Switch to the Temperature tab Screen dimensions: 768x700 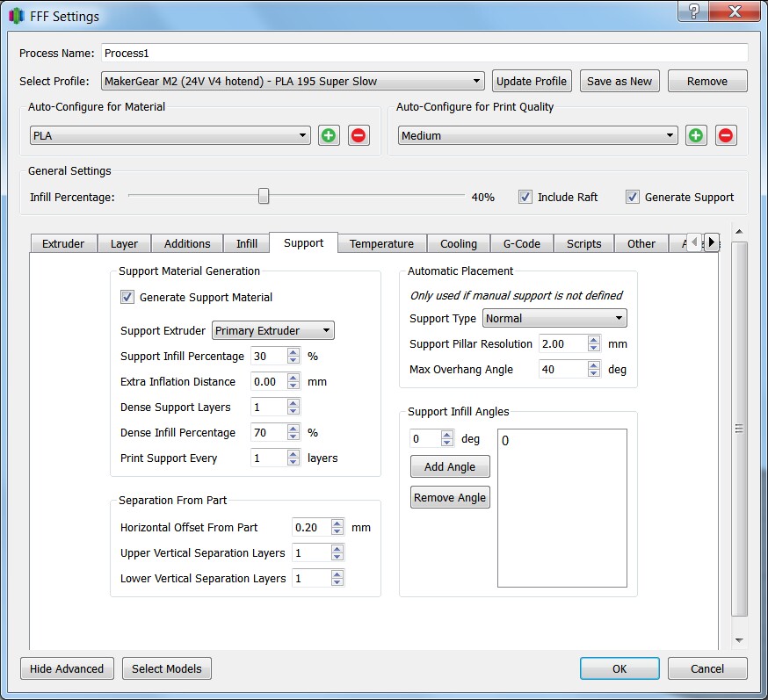coord(381,243)
